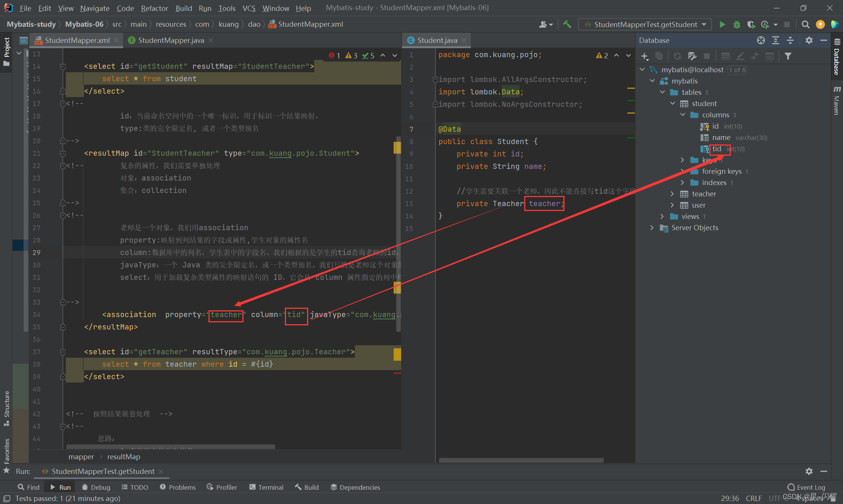Build project with hammer icon
The height and width of the screenshot is (504, 843).
567,24
